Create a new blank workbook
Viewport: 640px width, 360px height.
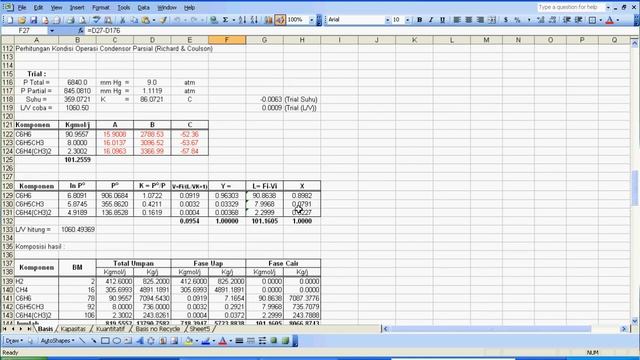10,20
